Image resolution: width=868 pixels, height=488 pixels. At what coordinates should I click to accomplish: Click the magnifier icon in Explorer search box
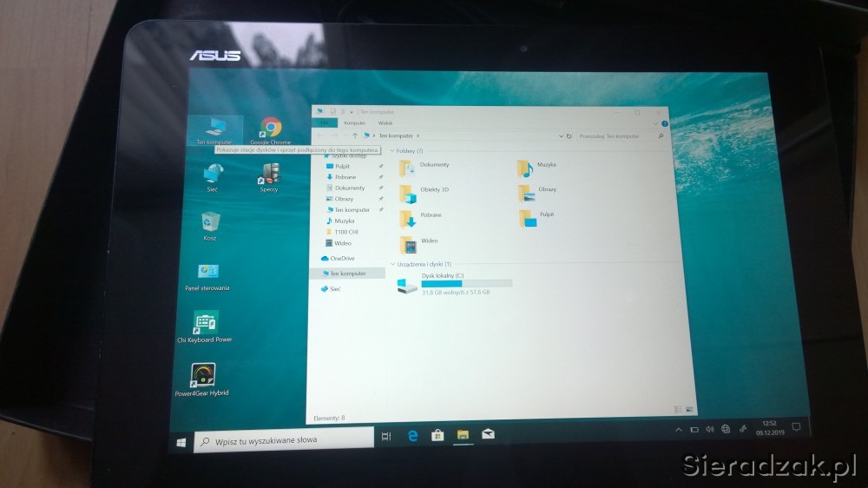pos(661,136)
